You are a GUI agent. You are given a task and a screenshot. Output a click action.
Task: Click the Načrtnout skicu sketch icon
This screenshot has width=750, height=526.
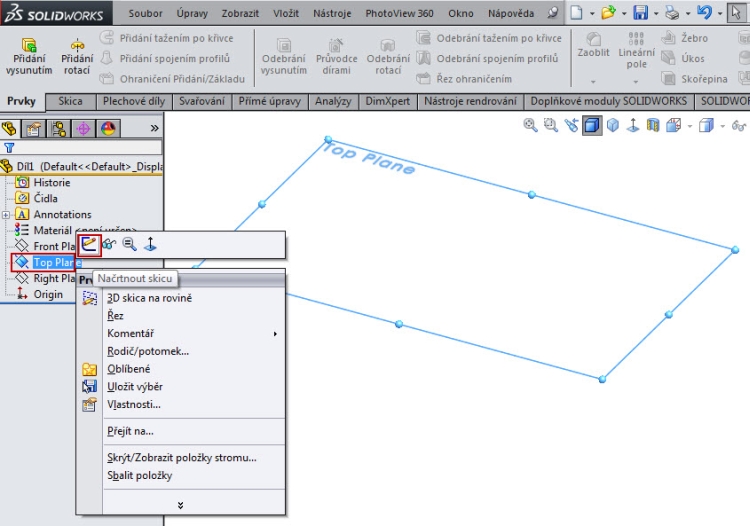coord(89,245)
